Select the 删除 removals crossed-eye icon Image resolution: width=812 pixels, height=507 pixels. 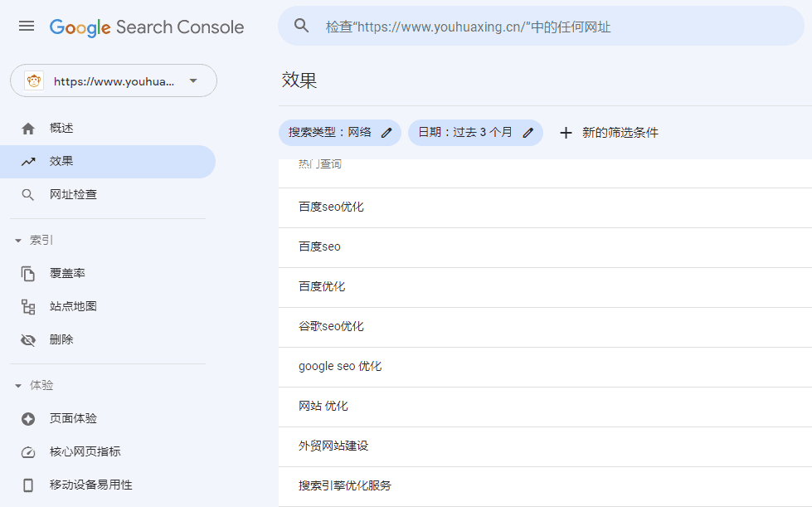click(x=28, y=339)
